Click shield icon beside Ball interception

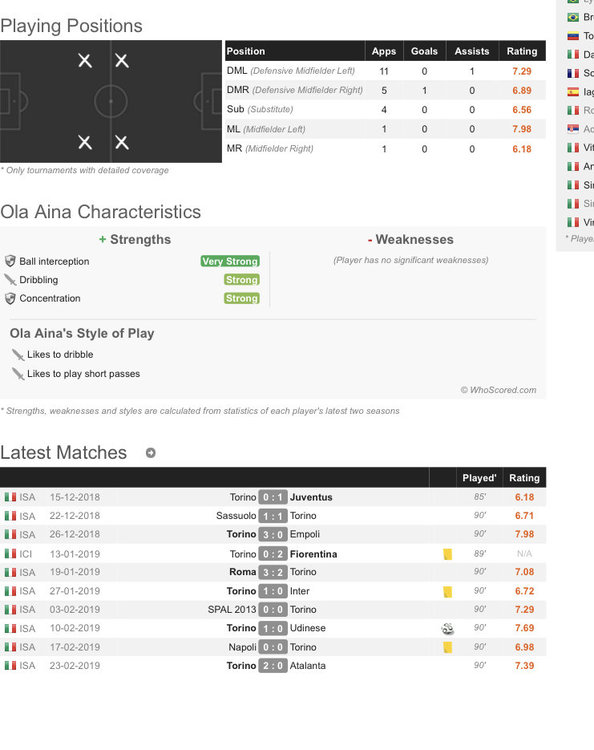click(10, 261)
